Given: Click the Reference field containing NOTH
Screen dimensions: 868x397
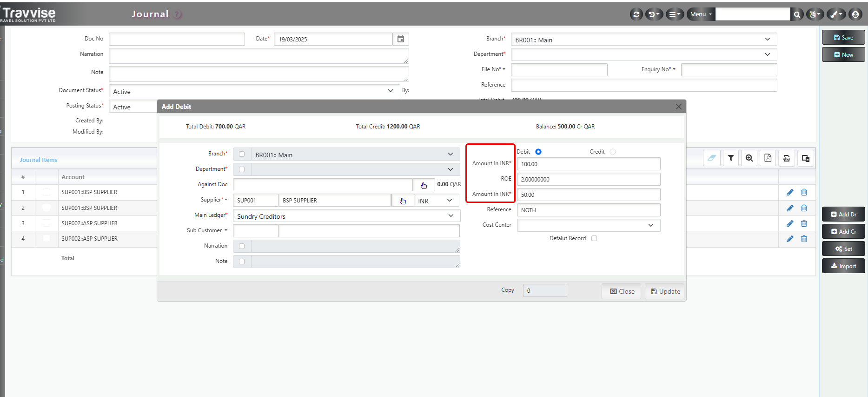Looking at the screenshot, I should [589, 210].
